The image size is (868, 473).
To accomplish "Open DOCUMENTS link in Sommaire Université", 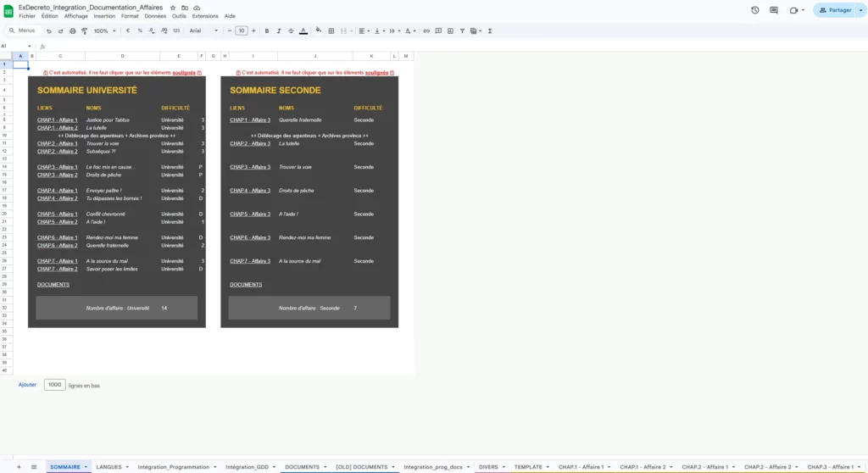I will [x=53, y=285].
